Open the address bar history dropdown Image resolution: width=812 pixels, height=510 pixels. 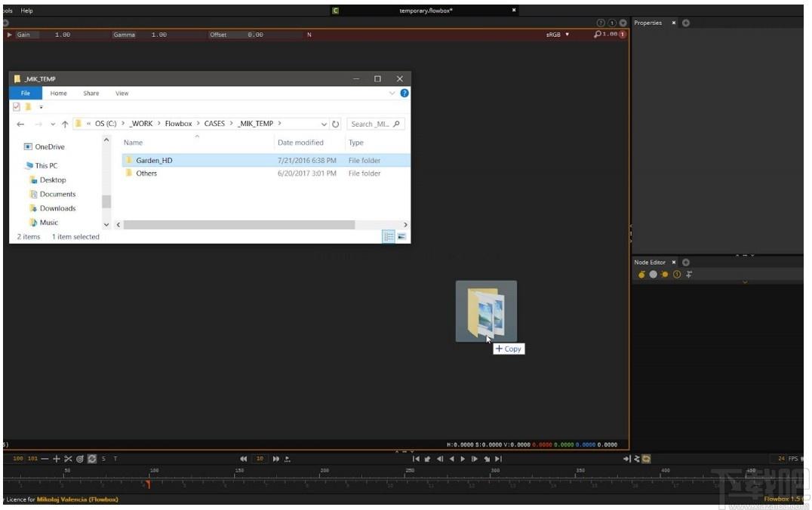click(x=324, y=124)
